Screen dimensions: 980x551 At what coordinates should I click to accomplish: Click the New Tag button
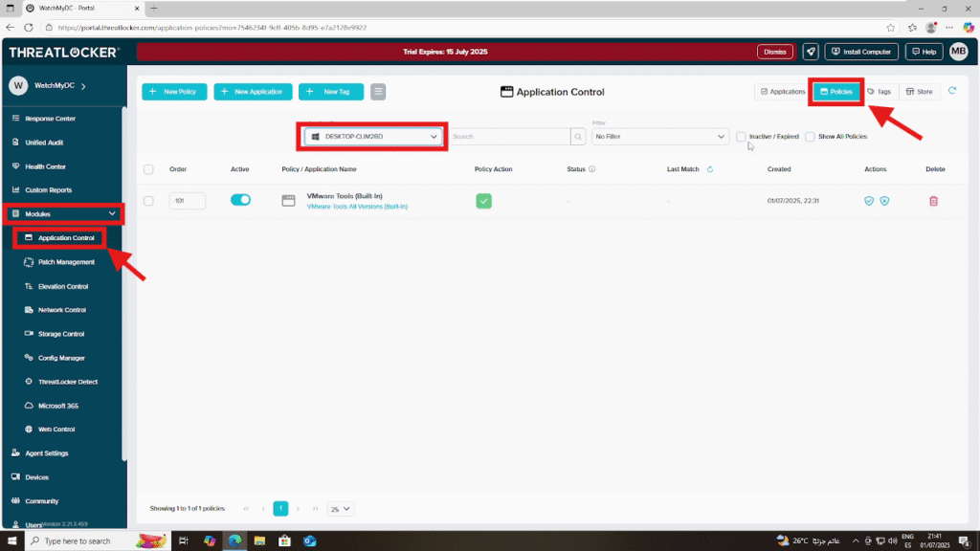330,92
